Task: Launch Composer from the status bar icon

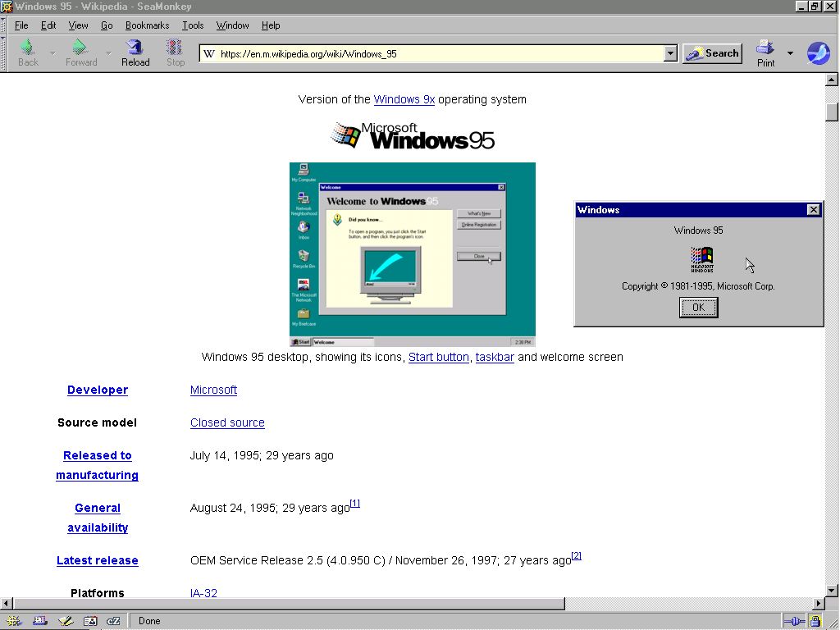Action: 66,621
